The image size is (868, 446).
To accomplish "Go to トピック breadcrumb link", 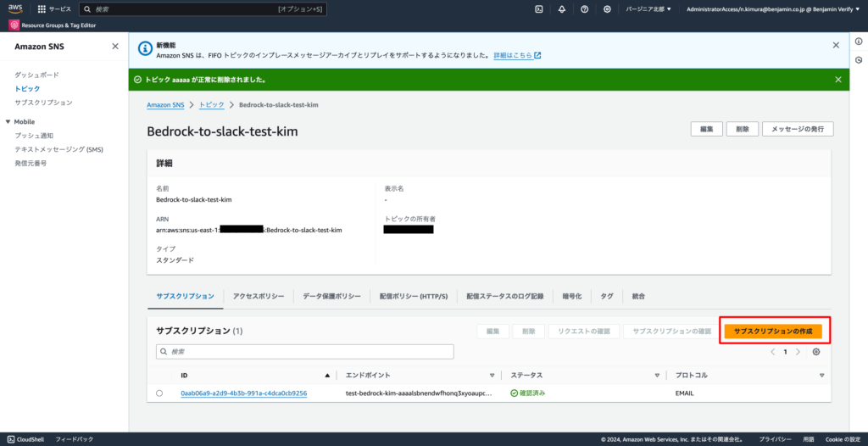I will click(211, 104).
